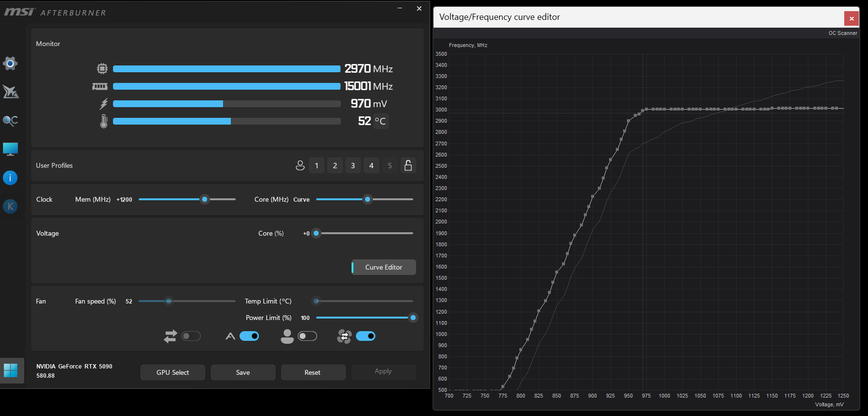
Task: Click the Power Limit (%) slider handle
Action: [413, 318]
